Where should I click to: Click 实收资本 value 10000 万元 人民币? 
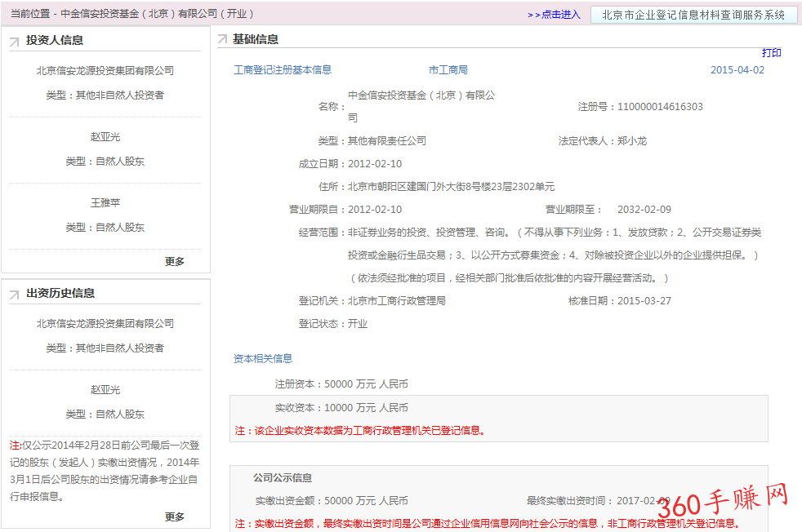coord(366,408)
